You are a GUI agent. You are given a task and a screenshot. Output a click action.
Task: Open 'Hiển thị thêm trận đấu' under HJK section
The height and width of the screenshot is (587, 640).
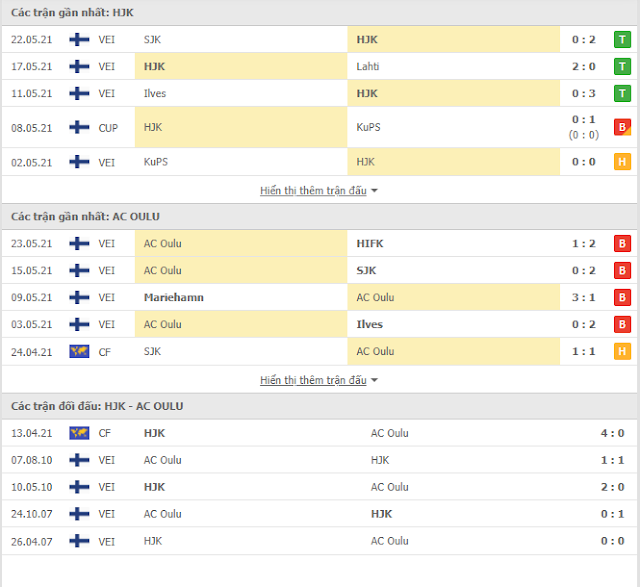(313, 191)
